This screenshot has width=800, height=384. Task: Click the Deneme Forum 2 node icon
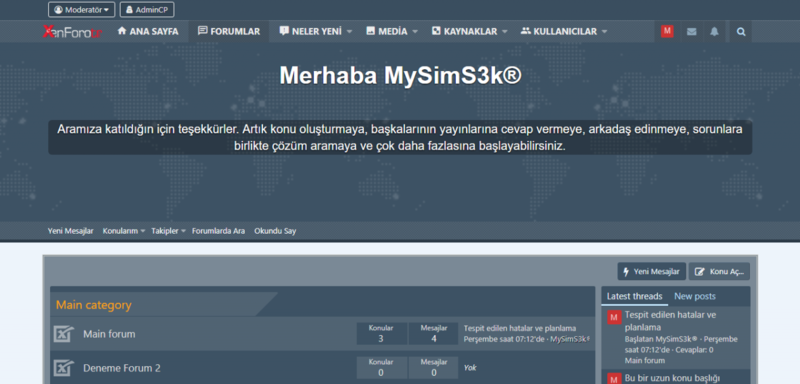pos(64,368)
